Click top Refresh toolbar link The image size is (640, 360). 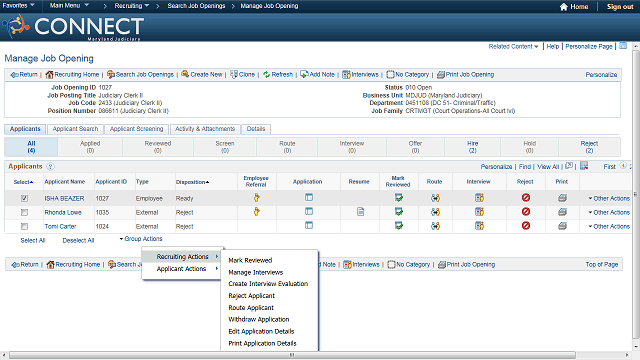pos(278,75)
